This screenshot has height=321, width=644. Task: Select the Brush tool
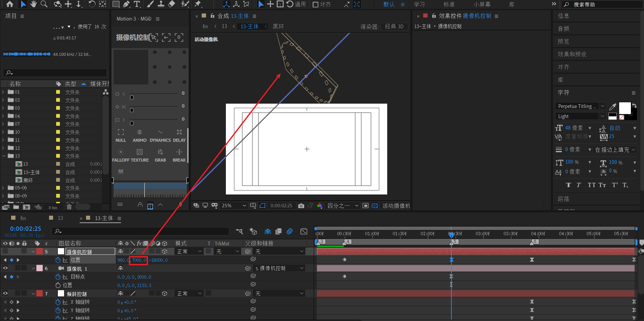pyautogui.click(x=150, y=4)
